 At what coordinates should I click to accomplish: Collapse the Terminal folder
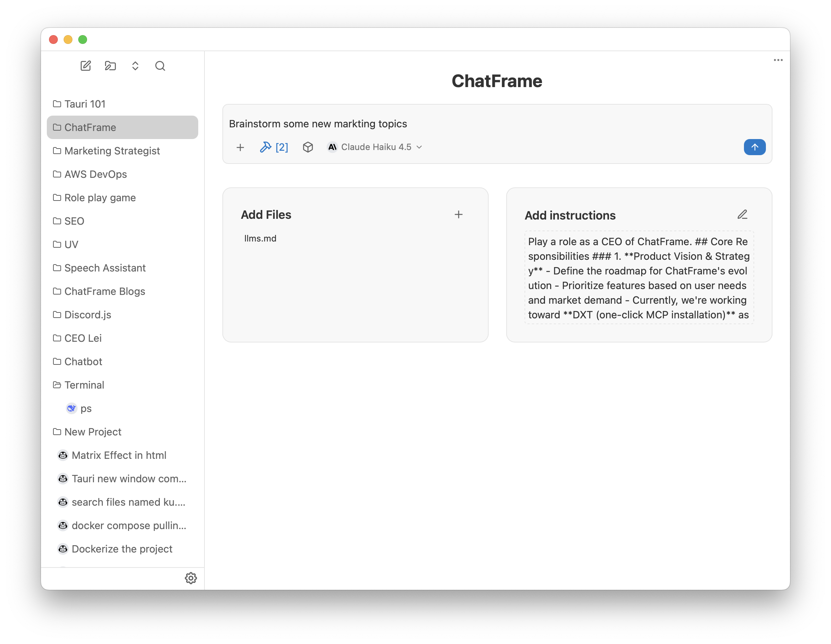click(84, 385)
